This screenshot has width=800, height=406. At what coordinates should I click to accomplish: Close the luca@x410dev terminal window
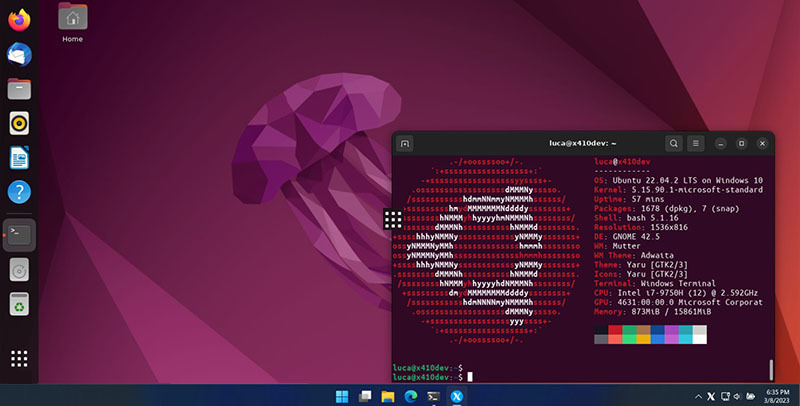click(x=762, y=144)
